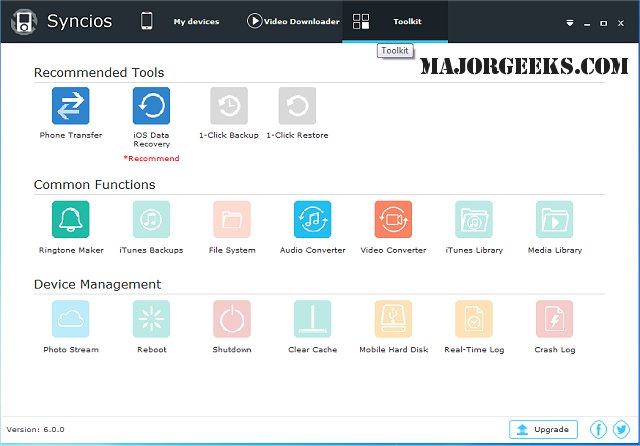The width and height of the screenshot is (640, 446).
Task: Open File System browser icon
Action: coord(232,219)
